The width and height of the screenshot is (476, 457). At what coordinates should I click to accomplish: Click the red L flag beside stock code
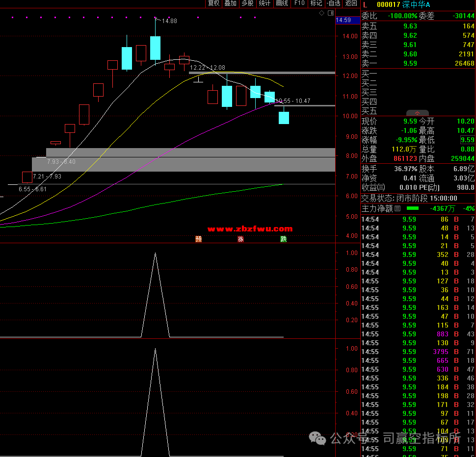pyautogui.click(x=365, y=4)
